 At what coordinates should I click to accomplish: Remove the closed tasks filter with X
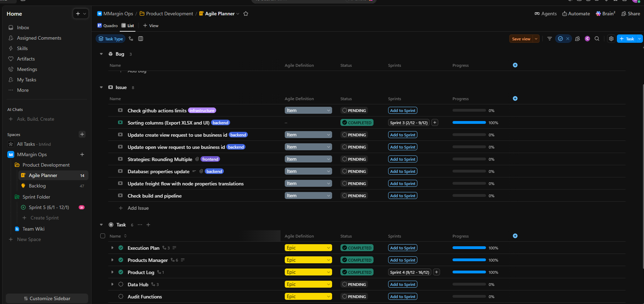click(568, 39)
